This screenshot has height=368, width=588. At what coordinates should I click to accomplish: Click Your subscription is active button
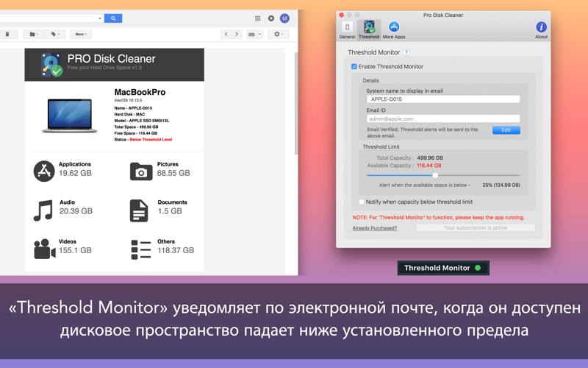(475, 228)
